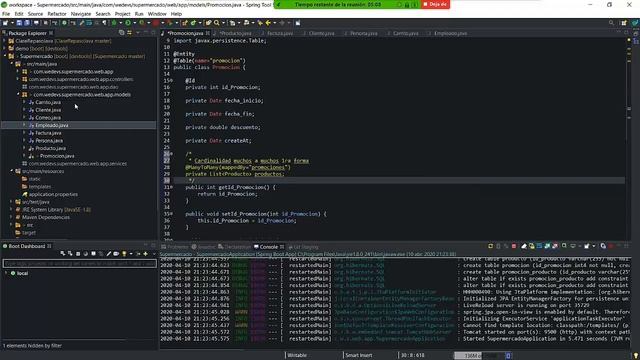Click the Collapse All icon in Package Explorer
This screenshot has height=360, width=640.
pos(122,33)
